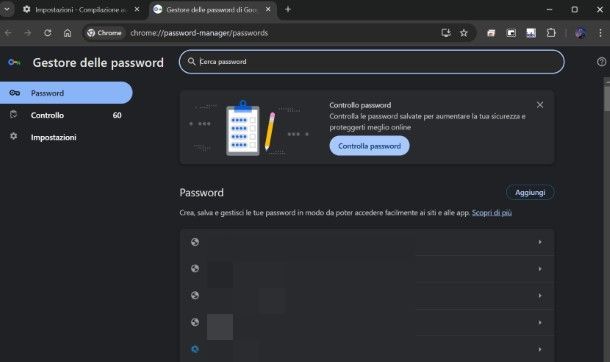Maximize the Chrome window
Viewport: 610px width, 362px height.
[575, 9]
